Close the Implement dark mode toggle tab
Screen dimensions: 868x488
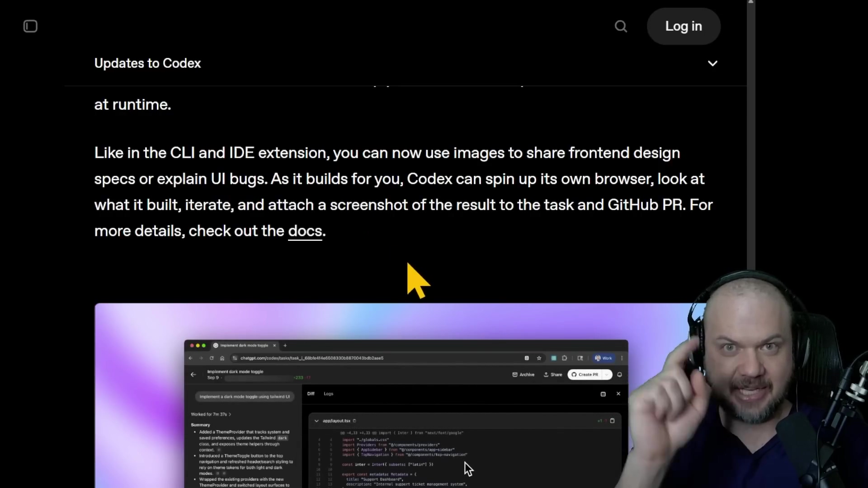pos(274,345)
